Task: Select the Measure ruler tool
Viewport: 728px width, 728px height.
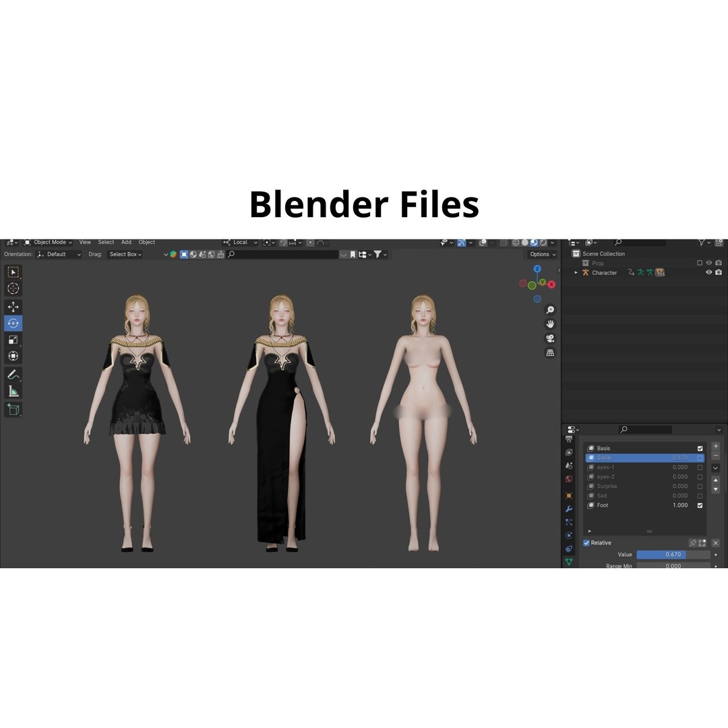Action: coord(13,392)
